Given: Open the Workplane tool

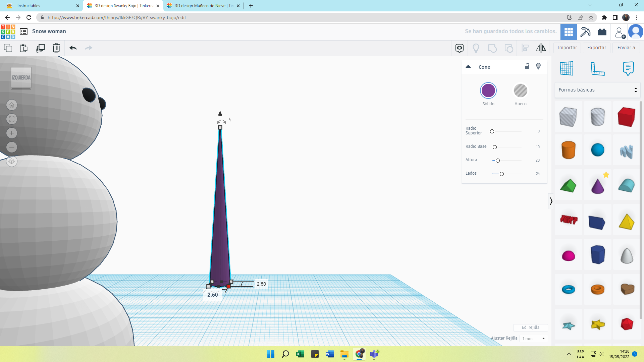Looking at the screenshot, I should [567, 68].
